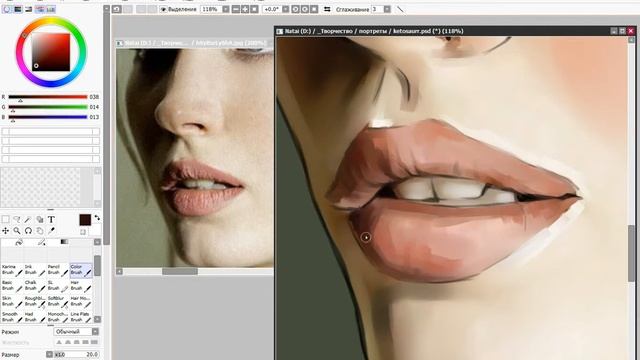
Task: Select the Hair Brush preset
Action: (x=81, y=286)
